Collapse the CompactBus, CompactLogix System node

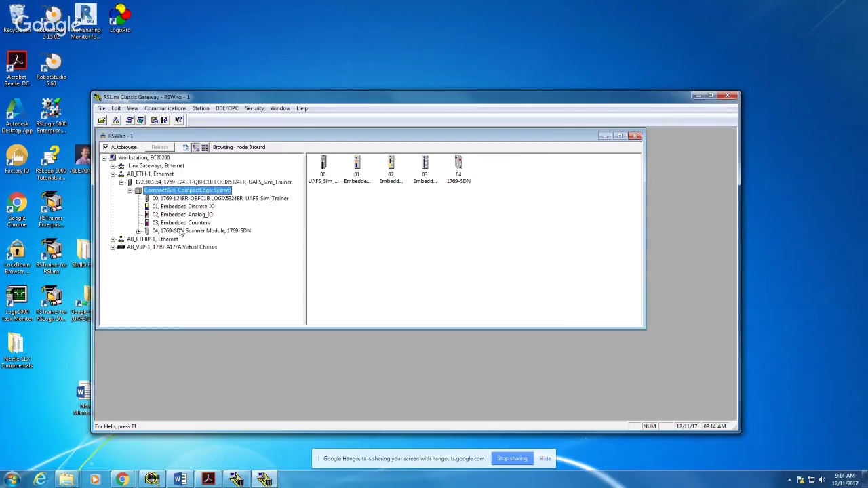click(130, 190)
